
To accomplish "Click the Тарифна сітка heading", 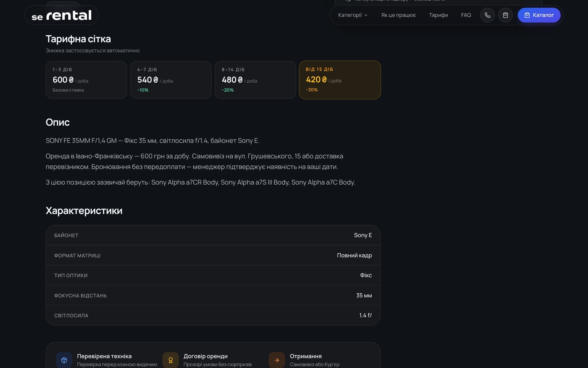I will click(x=78, y=39).
